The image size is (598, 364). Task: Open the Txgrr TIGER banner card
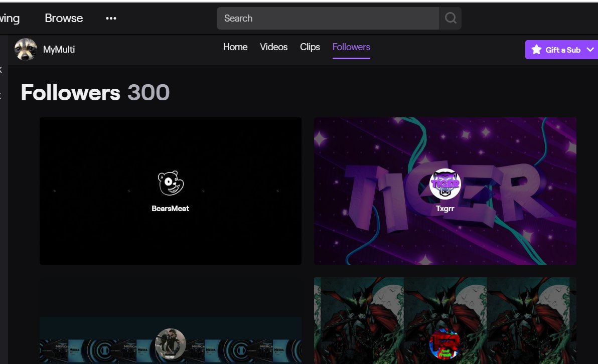click(x=445, y=191)
